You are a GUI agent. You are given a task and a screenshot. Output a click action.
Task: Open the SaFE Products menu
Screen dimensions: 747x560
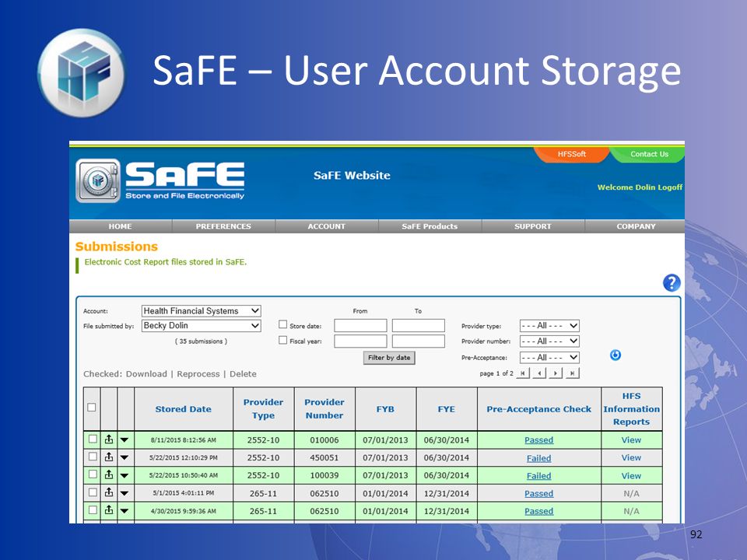(x=430, y=226)
